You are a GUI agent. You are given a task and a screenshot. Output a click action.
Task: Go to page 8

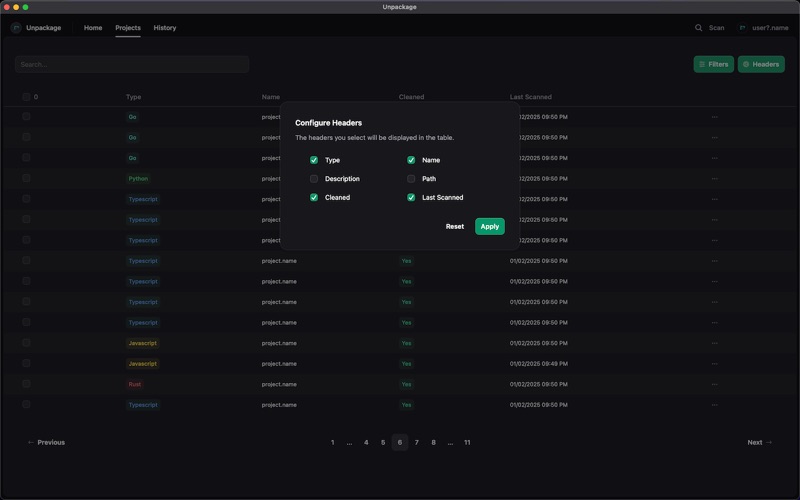pyautogui.click(x=433, y=442)
